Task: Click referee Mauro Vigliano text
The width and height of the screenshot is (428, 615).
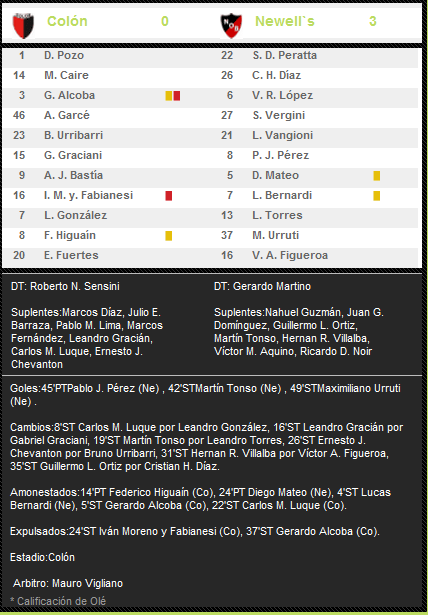Action: (87, 583)
